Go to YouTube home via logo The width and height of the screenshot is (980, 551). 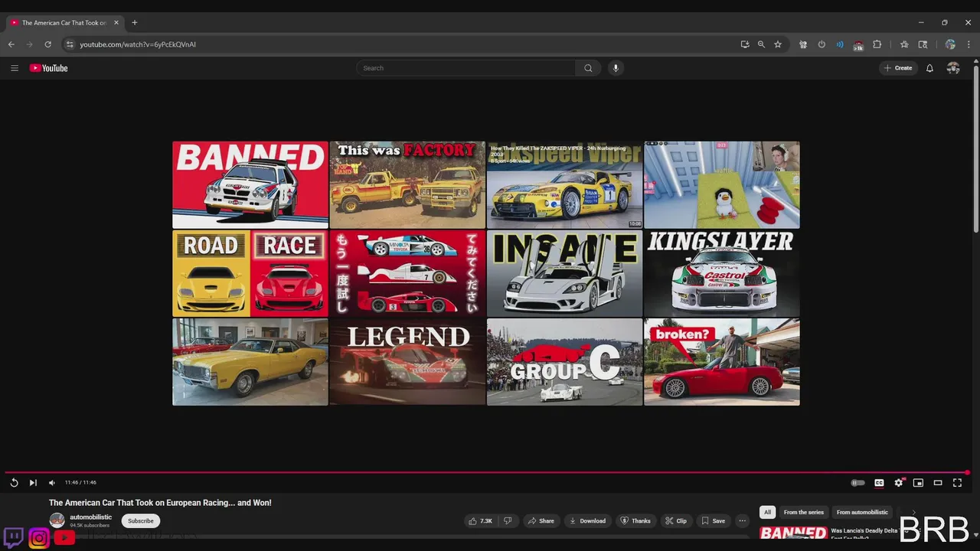[49, 68]
